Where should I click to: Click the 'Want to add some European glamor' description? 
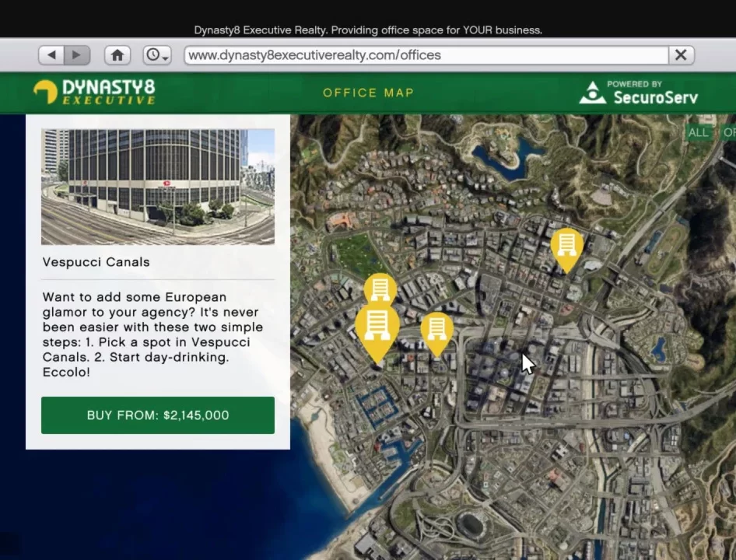153,334
